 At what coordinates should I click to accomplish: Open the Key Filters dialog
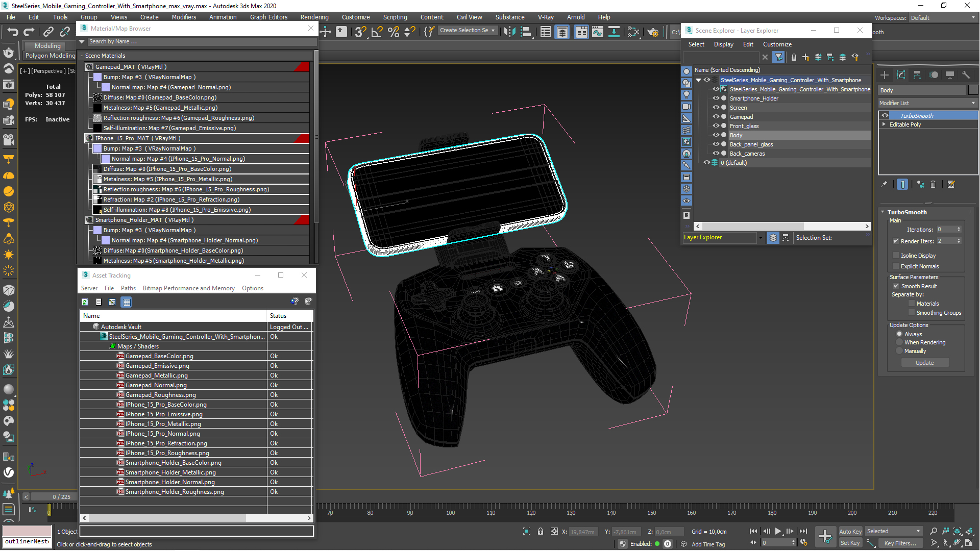coord(900,543)
